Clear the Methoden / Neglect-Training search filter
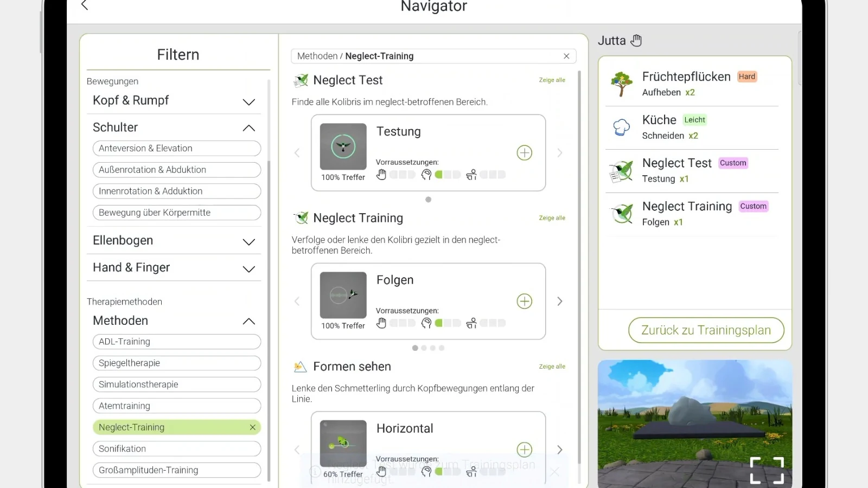The image size is (868, 488). coord(566,56)
